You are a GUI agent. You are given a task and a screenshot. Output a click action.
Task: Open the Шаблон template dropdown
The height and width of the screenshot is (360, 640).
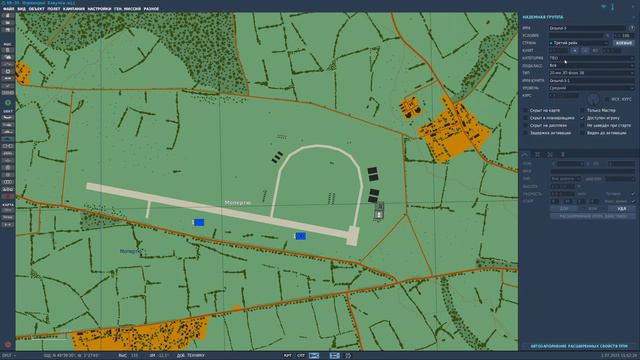pos(620,179)
